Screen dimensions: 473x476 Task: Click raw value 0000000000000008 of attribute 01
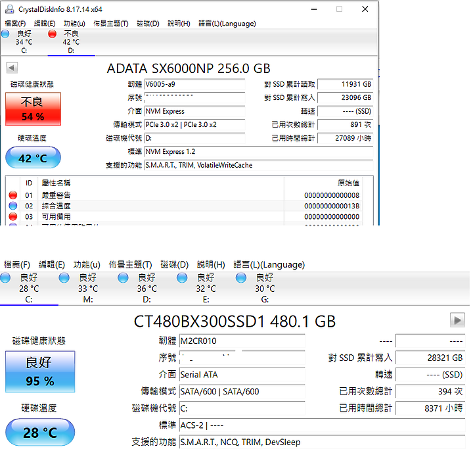click(332, 195)
